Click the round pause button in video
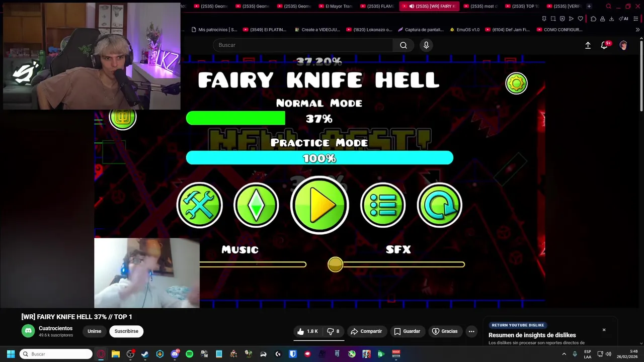Screen dimensions: 644x362 click(123, 118)
